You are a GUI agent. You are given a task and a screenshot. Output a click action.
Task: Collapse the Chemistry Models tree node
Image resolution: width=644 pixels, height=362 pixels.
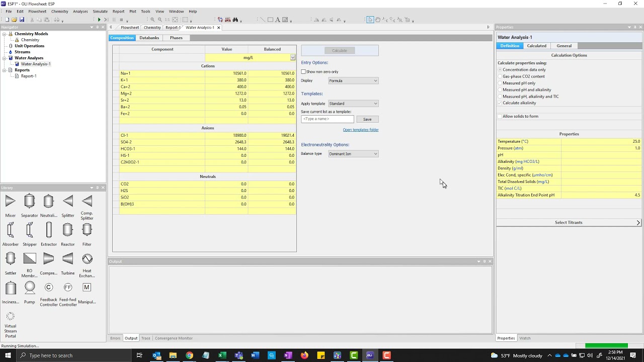[5, 34]
